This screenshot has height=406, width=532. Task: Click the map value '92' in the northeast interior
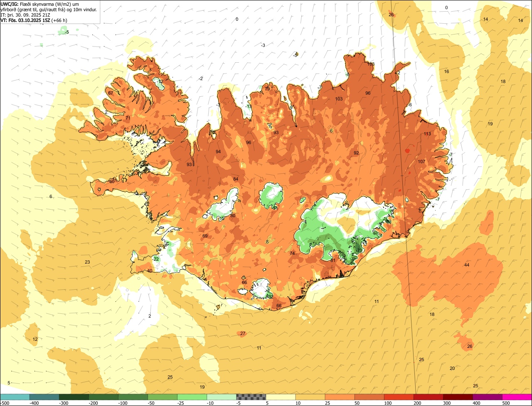[356, 153]
